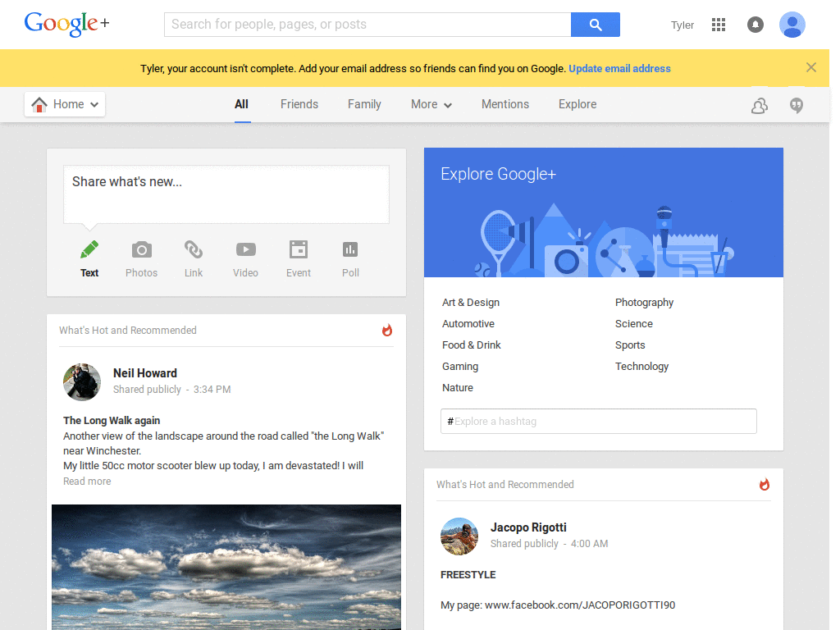Select the Photos camera icon
This screenshot has height=630, width=840.
141,249
